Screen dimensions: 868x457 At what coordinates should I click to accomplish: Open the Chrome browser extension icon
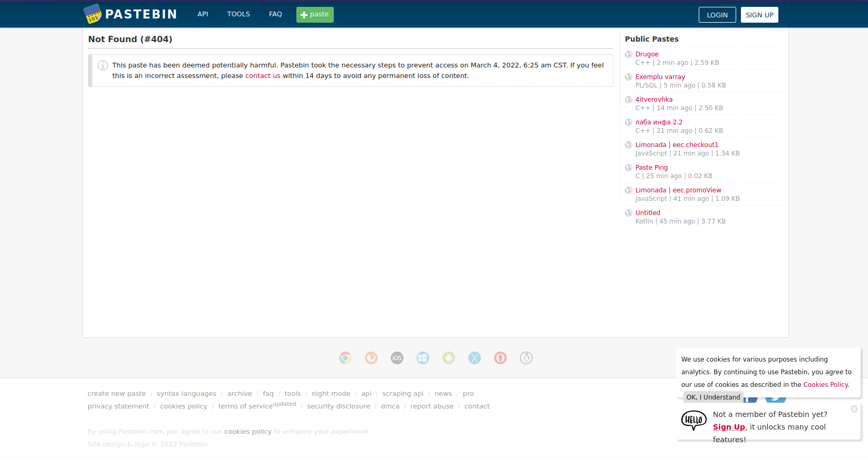pyautogui.click(x=345, y=358)
